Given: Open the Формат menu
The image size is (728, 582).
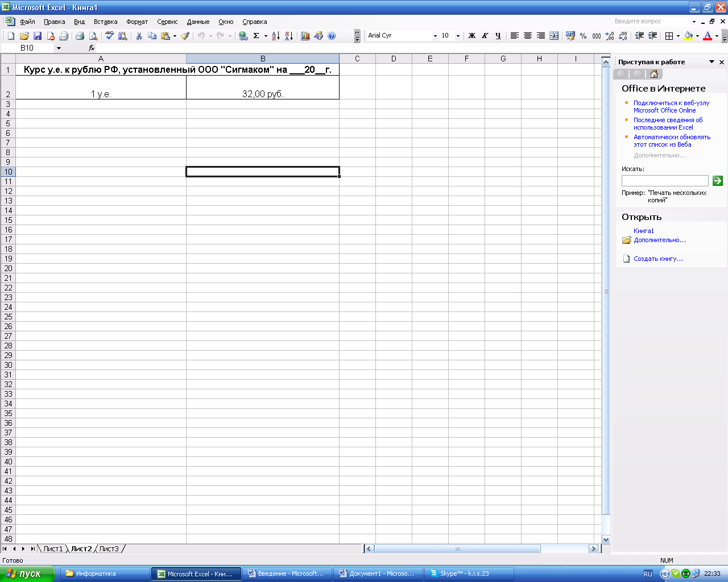Looking at the screenshot, I should 137,22.
